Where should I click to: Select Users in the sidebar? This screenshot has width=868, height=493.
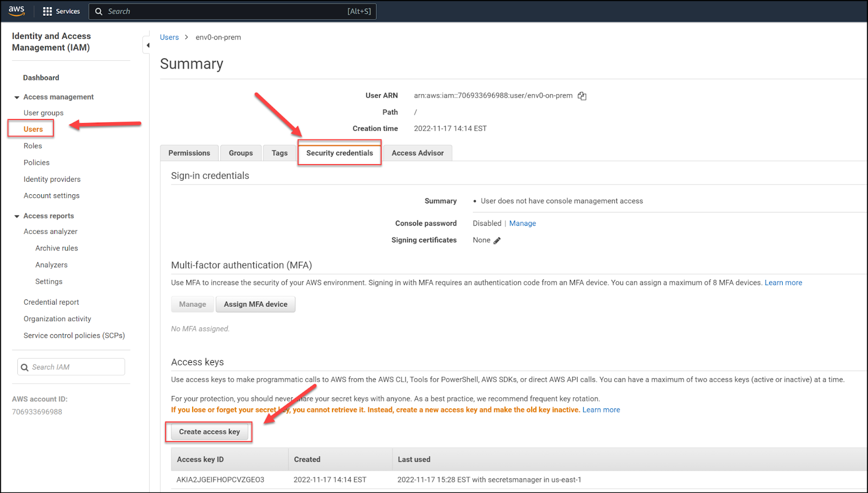tap(33, 129)
